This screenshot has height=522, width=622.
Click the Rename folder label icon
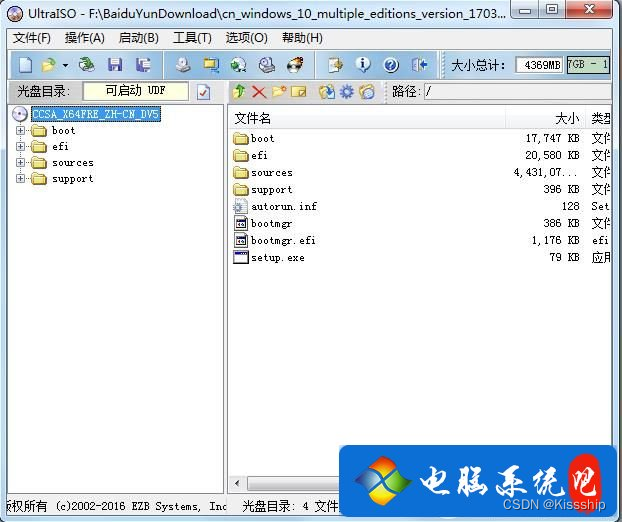[299, 92]
